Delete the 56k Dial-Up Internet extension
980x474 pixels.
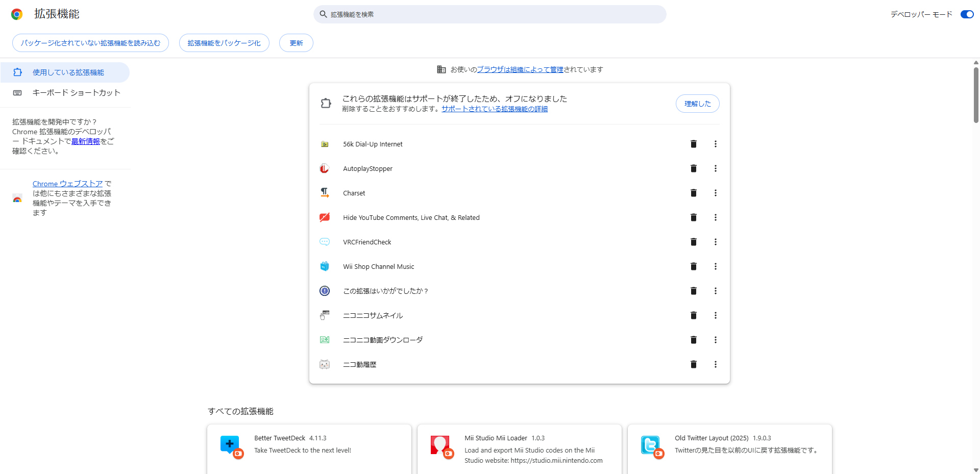(693, 144)
